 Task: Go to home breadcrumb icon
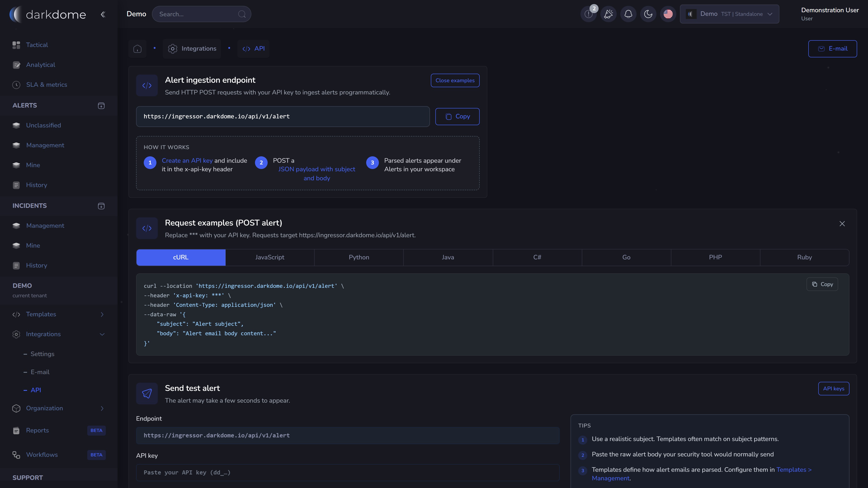pyautogui.click(x=137, y=49)
